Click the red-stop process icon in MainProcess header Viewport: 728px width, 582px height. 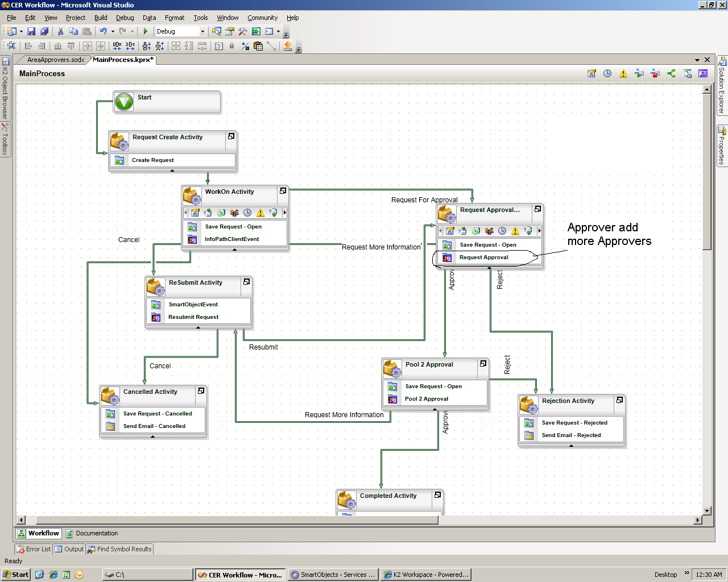(655, 73)
